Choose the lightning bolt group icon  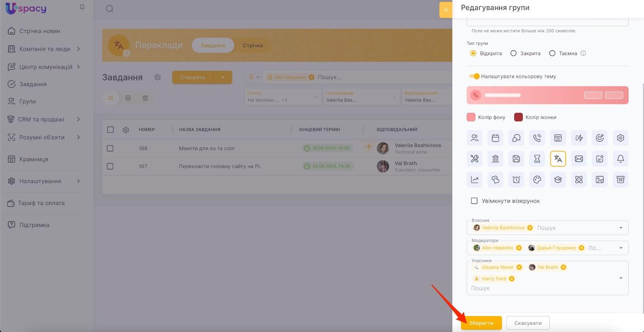[579, 138]
